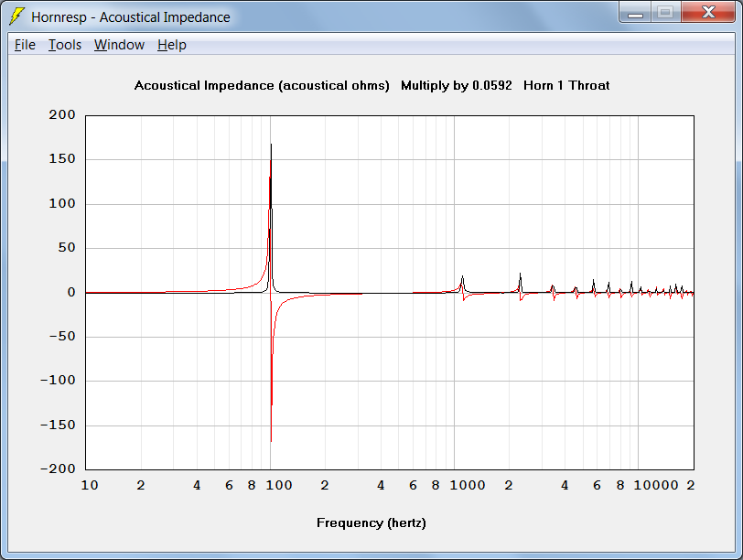
Task: Click the x-axis label 1000
Action: click(x=468, y=485)
